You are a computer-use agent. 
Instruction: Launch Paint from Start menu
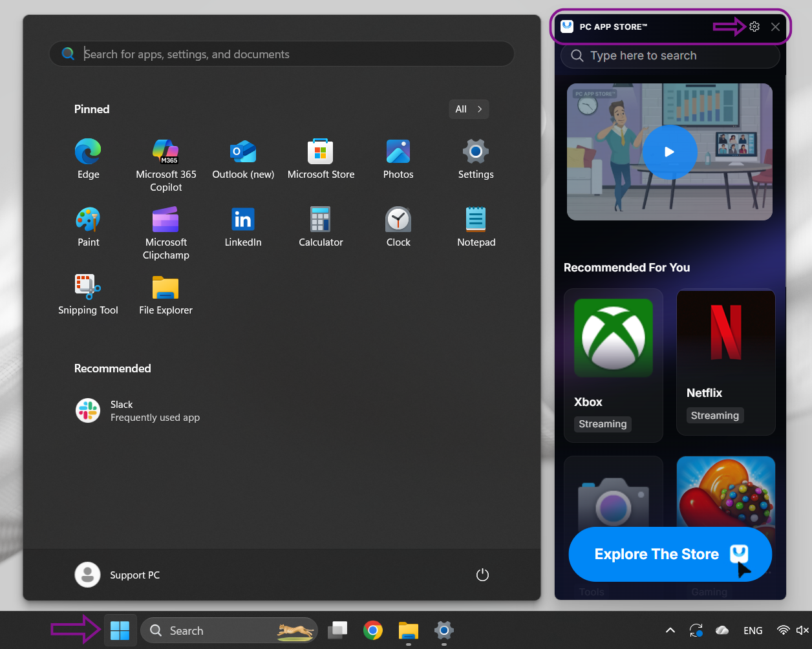[88, 228]
